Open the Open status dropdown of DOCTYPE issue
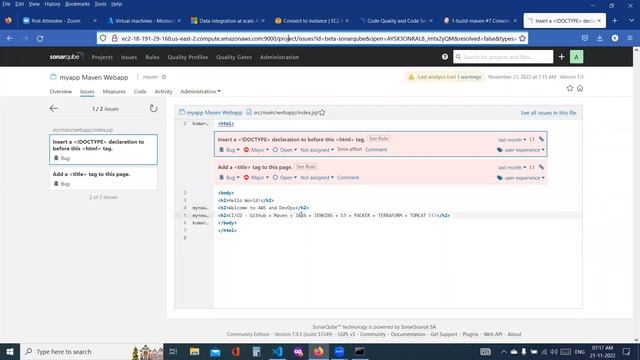Screen dimensions: 640x360 285,150
